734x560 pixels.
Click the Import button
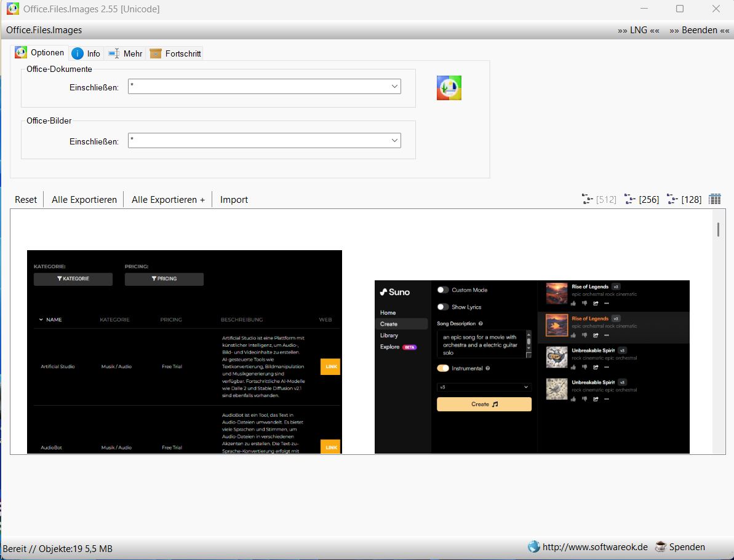[x=234, y=200]
